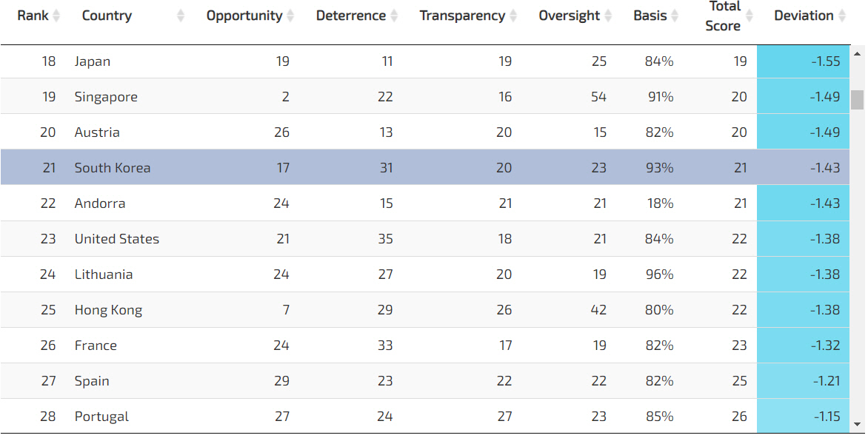
Task: Click the sort arrows beside Deterrence
Action: point(394,16)
